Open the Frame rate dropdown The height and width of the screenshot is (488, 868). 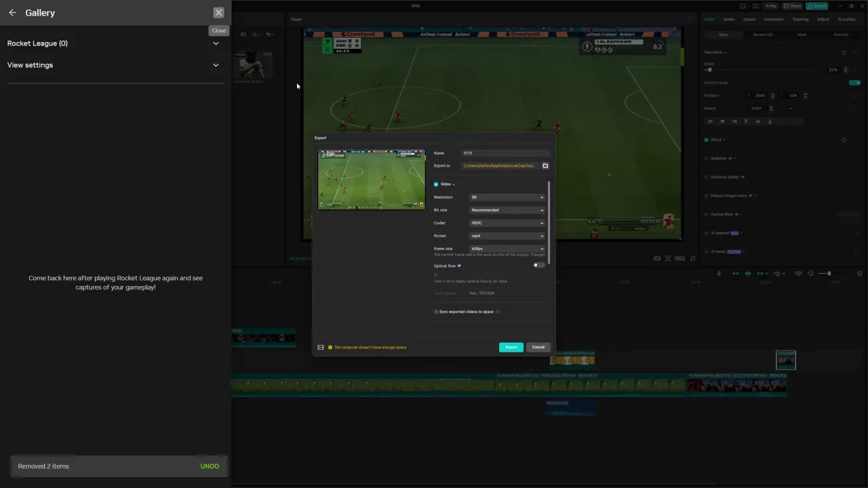click(507, 249)
